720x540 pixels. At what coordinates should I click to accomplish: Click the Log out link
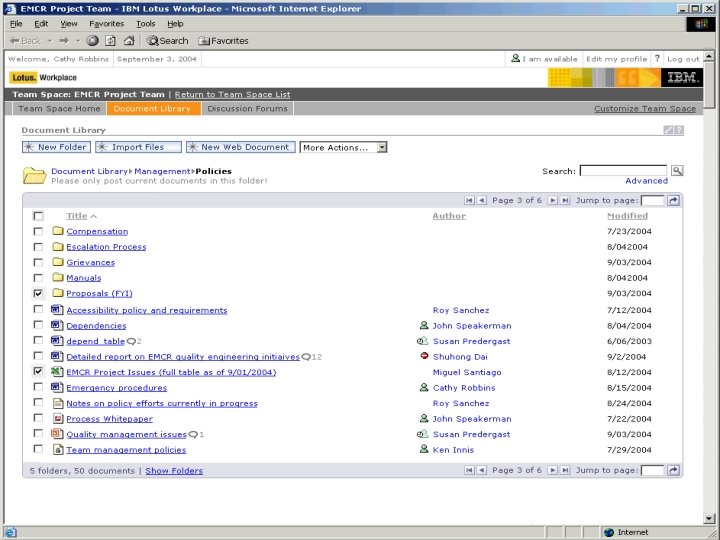(683, 59)
